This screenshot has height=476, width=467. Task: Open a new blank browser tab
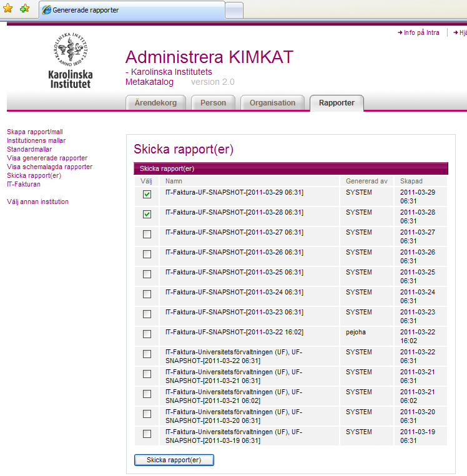(234, 11)
